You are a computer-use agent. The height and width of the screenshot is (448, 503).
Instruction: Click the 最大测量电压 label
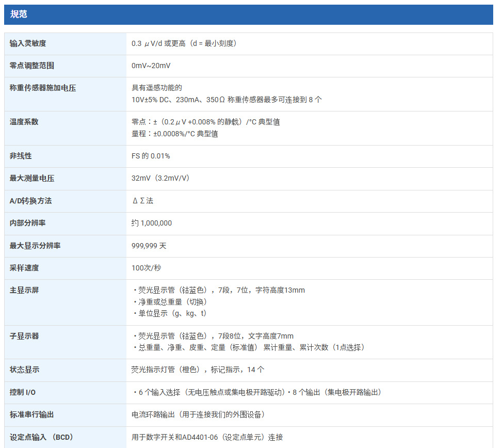click(x=32, y=179)
